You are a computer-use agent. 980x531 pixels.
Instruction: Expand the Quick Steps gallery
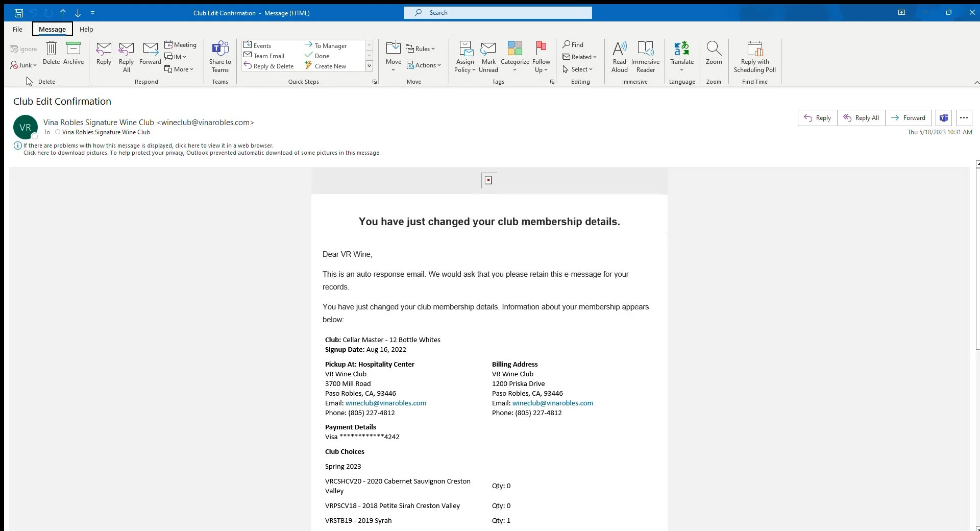pos(369,66)
